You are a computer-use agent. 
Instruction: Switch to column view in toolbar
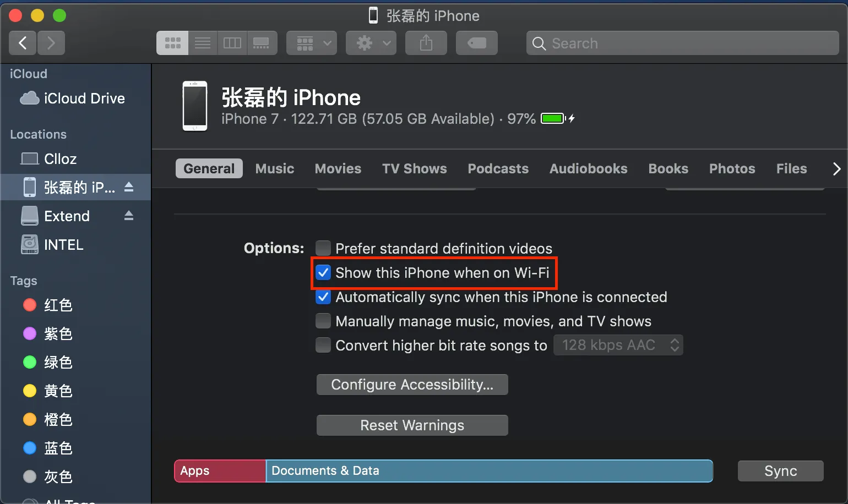tap(232, 43)
